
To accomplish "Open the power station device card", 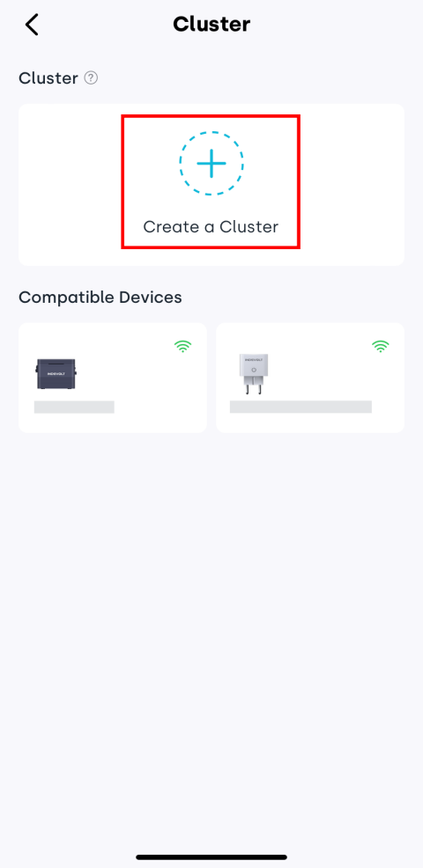I will pyautogui.click(x=113, y=378).
